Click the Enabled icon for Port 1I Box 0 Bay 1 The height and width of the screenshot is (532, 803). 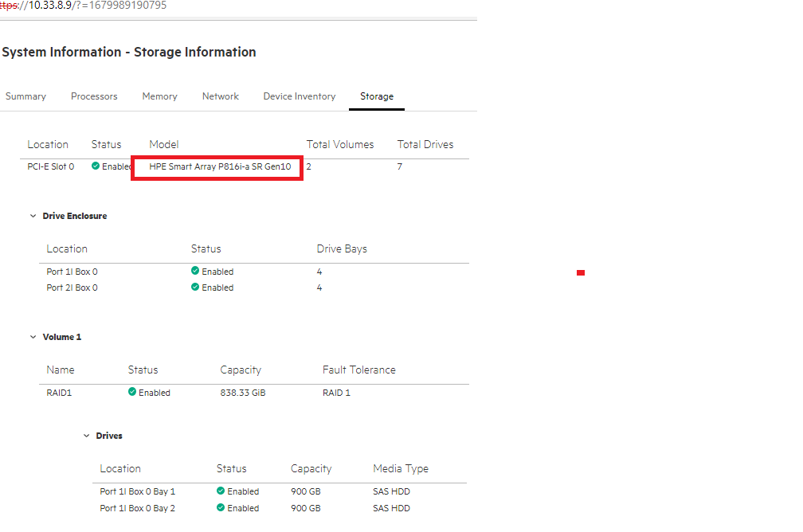[x=220, y=491]
